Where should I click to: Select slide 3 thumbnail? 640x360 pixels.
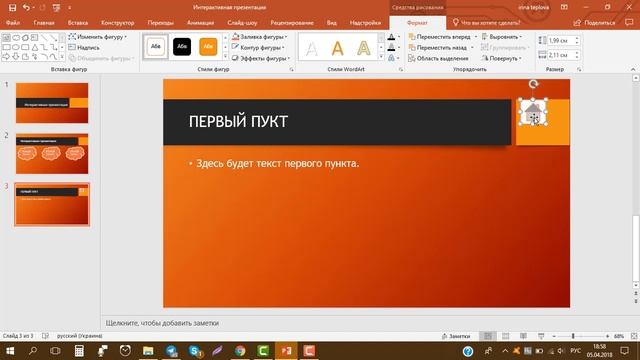[x=52, y=204]
